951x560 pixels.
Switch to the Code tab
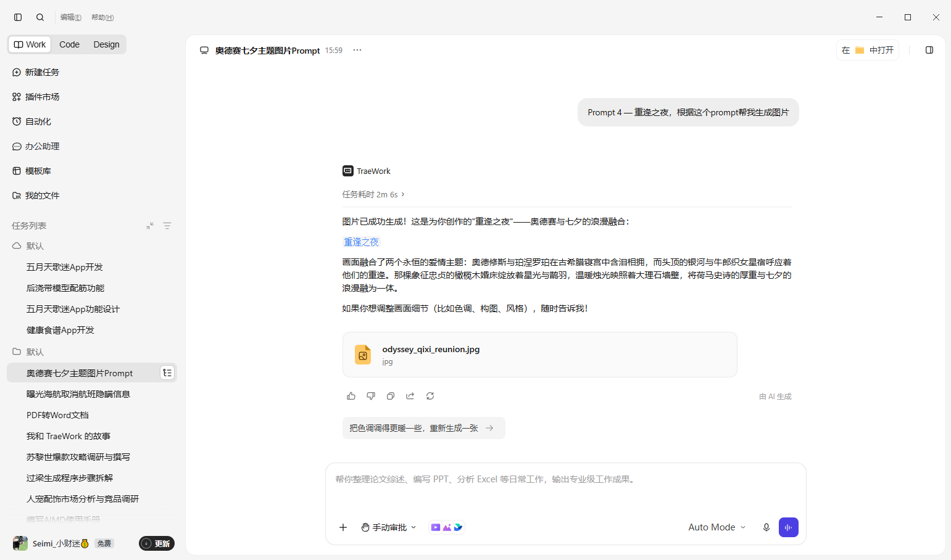(69, 44)
